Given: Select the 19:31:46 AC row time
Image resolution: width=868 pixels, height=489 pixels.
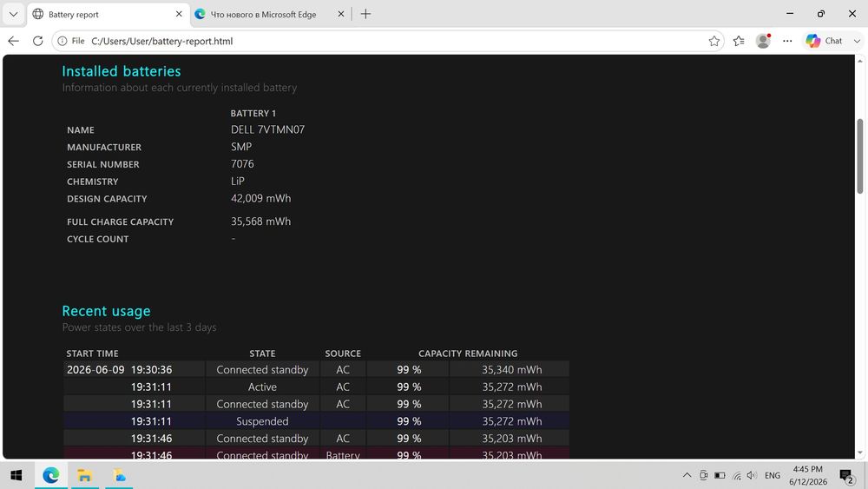Looking at the screenshot, I should coord(151,438).
